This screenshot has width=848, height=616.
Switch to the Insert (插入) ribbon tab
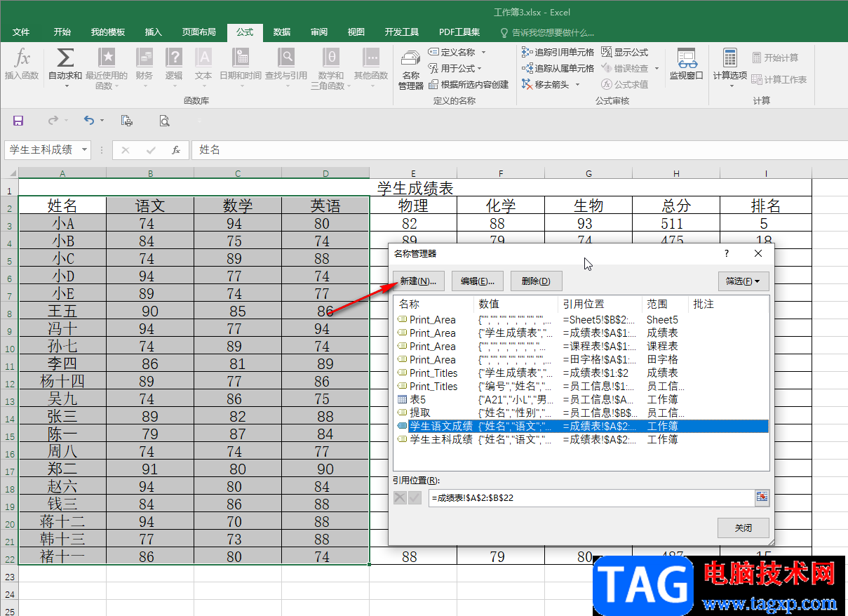153,32
